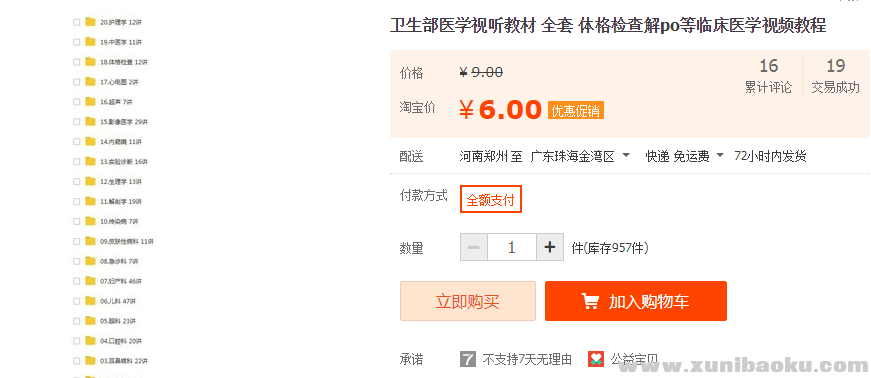
Task: Open the 20.护理学 folder icon
Action: (91, 22)
